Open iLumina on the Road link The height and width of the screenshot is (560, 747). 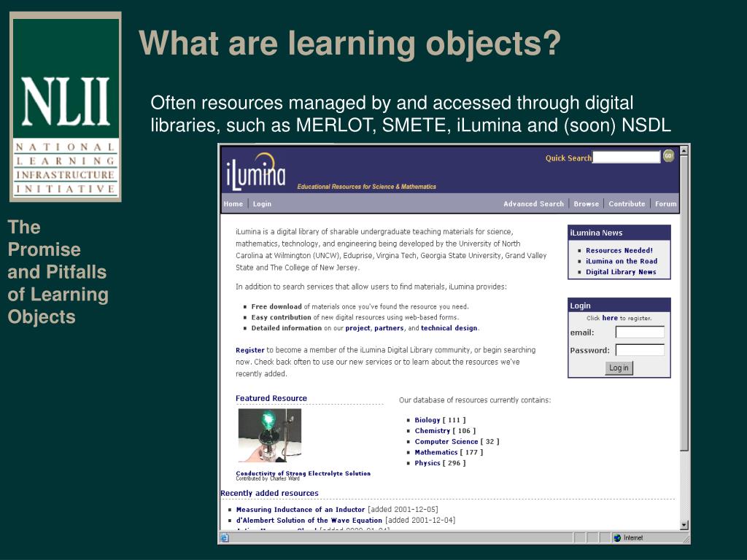tap(622, 261)
